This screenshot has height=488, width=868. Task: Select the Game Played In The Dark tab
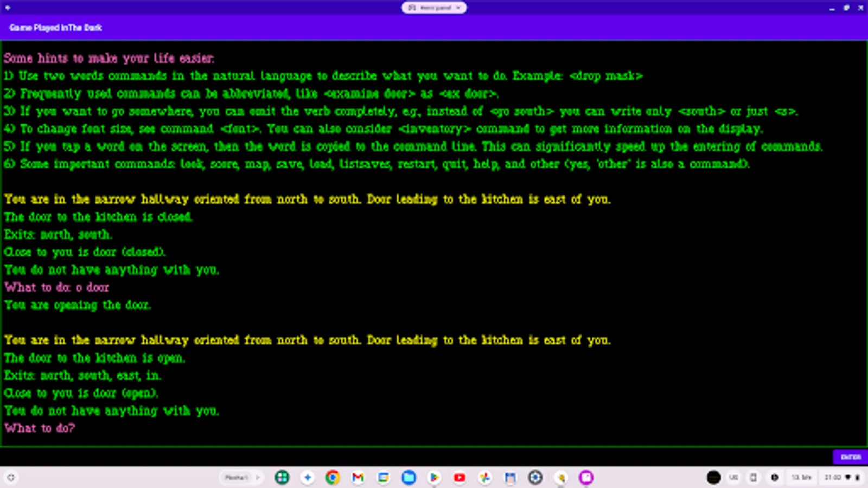click(x=56, y=28)
